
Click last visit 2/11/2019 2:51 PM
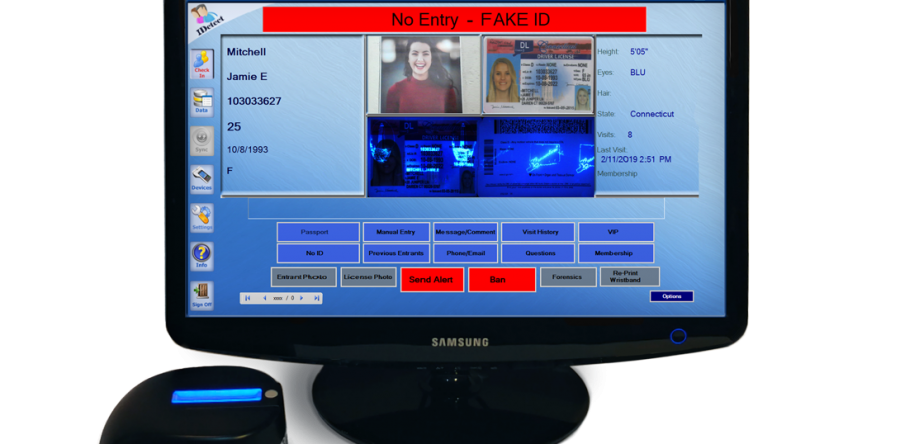[636, 159]
